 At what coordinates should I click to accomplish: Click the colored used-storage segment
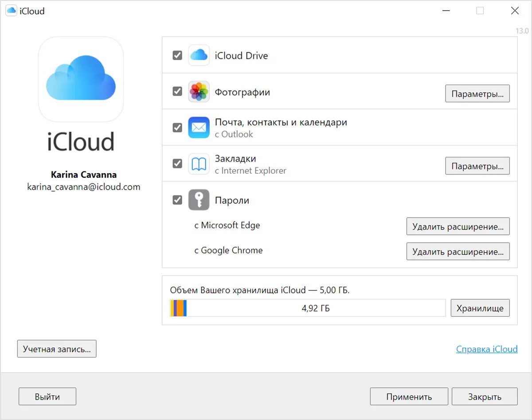[x=179, y=308]
